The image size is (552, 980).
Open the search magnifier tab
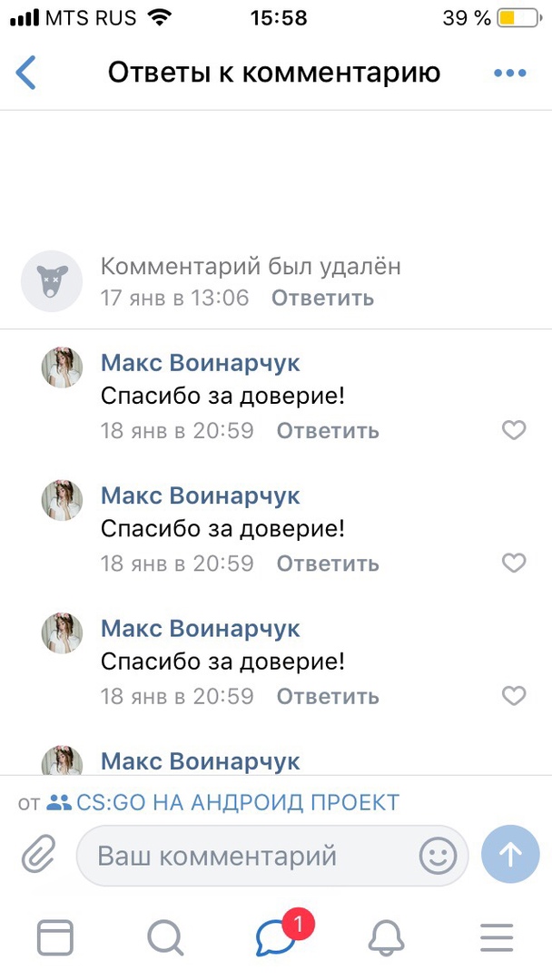[x=165, y=936]
